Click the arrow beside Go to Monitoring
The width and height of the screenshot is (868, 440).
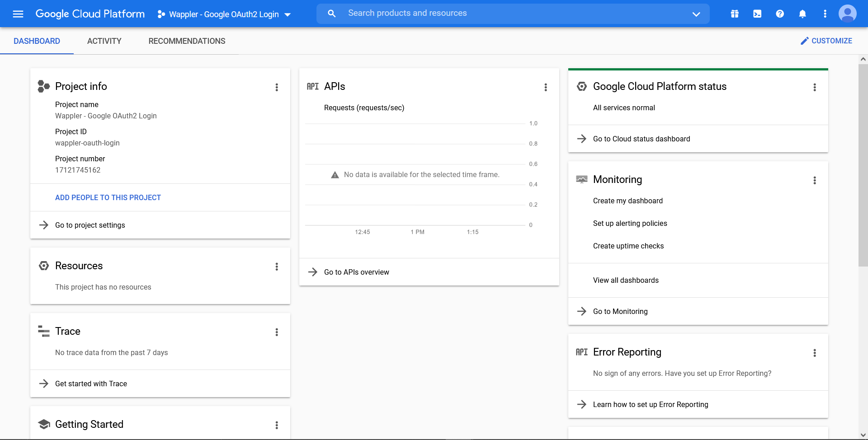pyautogui.click(x=582, y=311)
